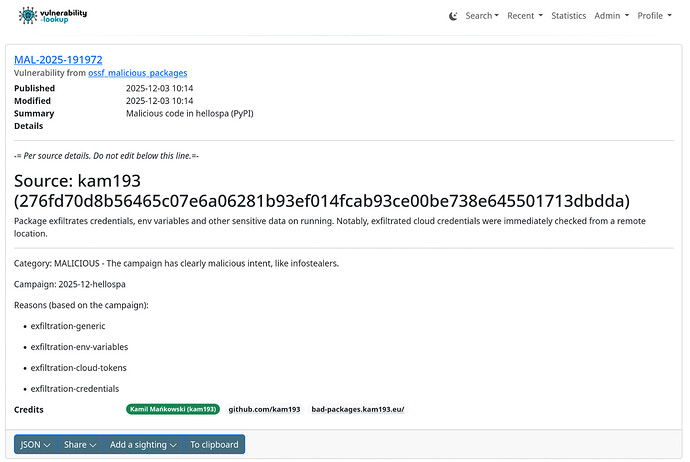This screenshot has width=690, height=462.
Task: Open the Share dropdown
Action: [79, 444]
